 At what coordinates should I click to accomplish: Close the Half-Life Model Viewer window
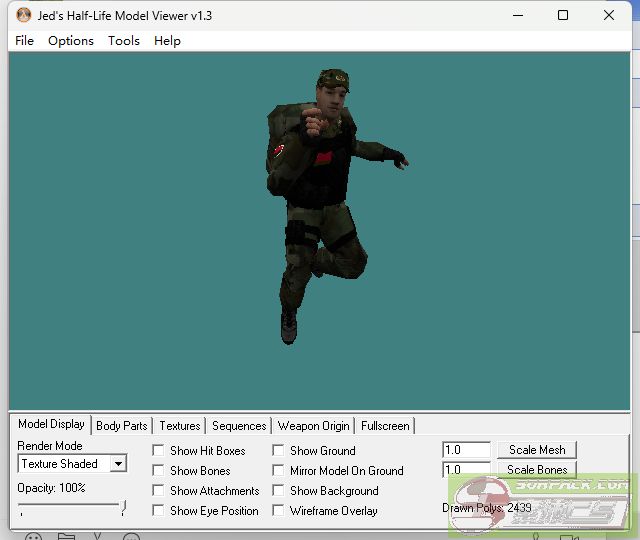(609, 16)
